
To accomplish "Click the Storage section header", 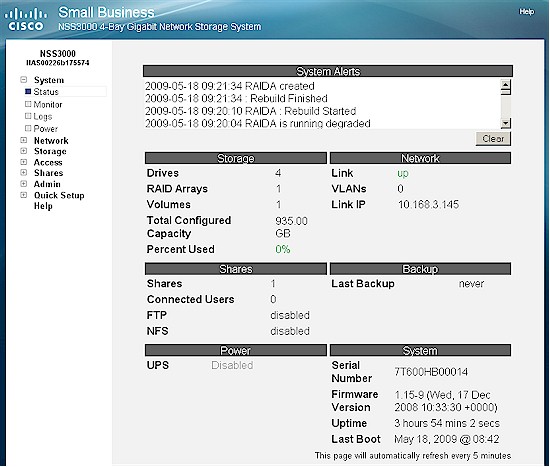I will point(236,158).
